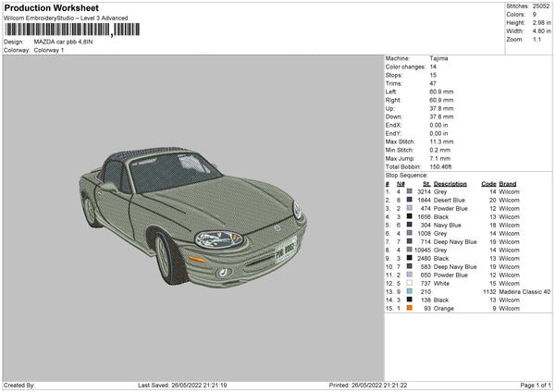Click the Width value 4.80 in
This screenshot has width=555, height=392.
[541, 31]
